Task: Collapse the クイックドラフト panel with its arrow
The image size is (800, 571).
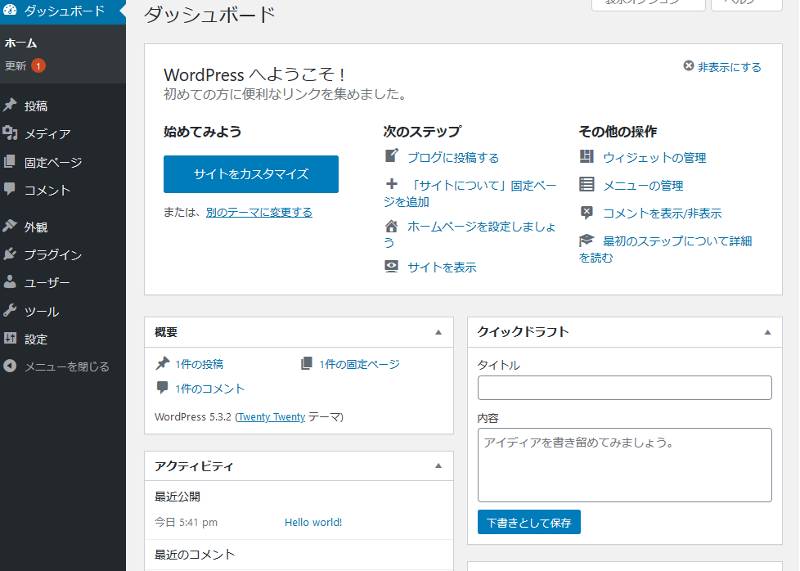Action: point(767,332)
